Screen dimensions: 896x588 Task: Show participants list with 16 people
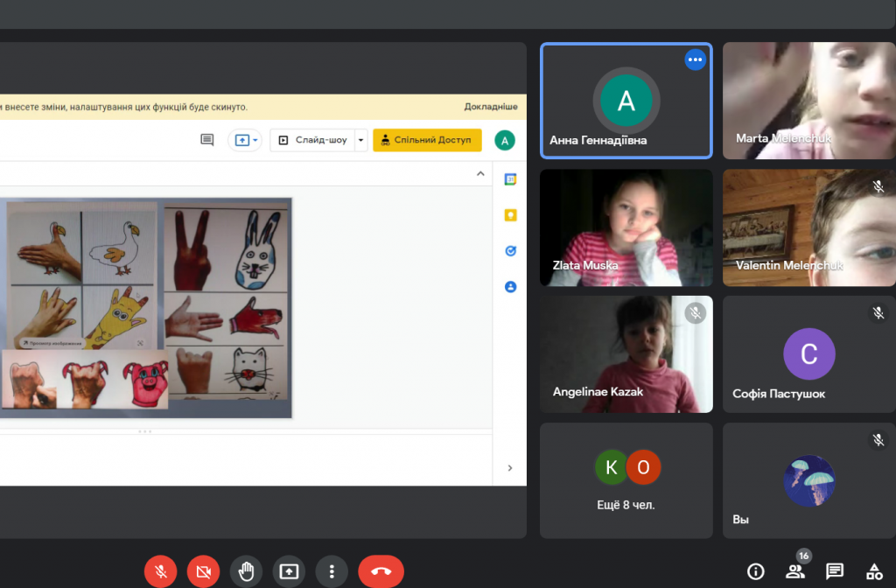795,571
